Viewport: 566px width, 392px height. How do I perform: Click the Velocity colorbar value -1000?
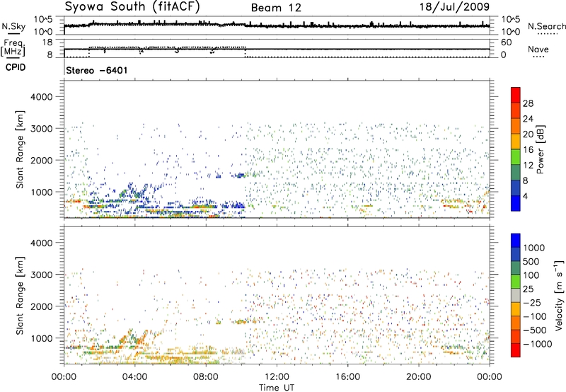click(x=537, y=344)
